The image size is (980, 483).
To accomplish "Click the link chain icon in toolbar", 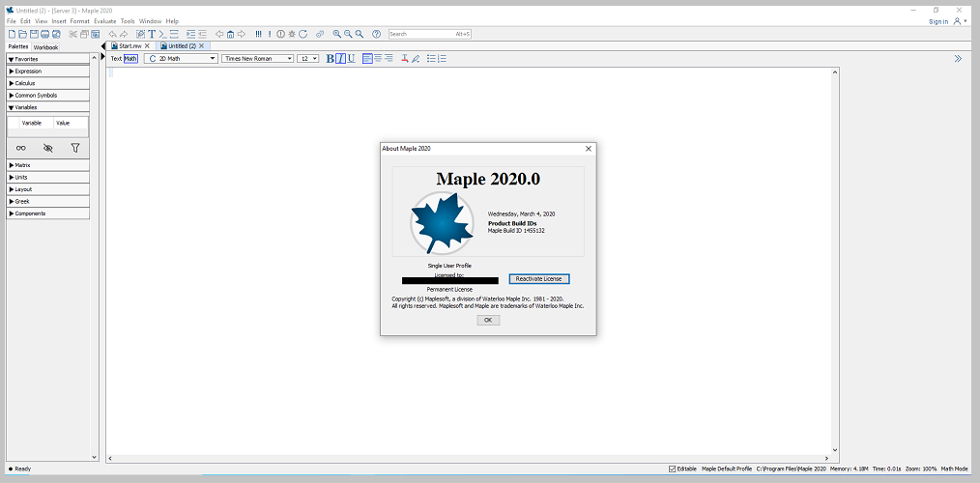I will point(320,34).
